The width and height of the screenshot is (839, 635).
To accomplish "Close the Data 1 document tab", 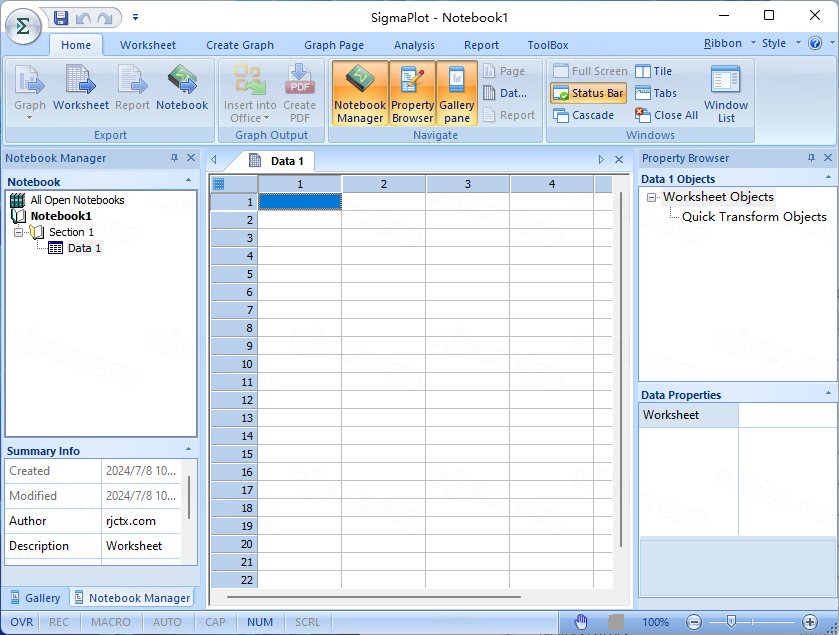I will click(x=619, y=159).
